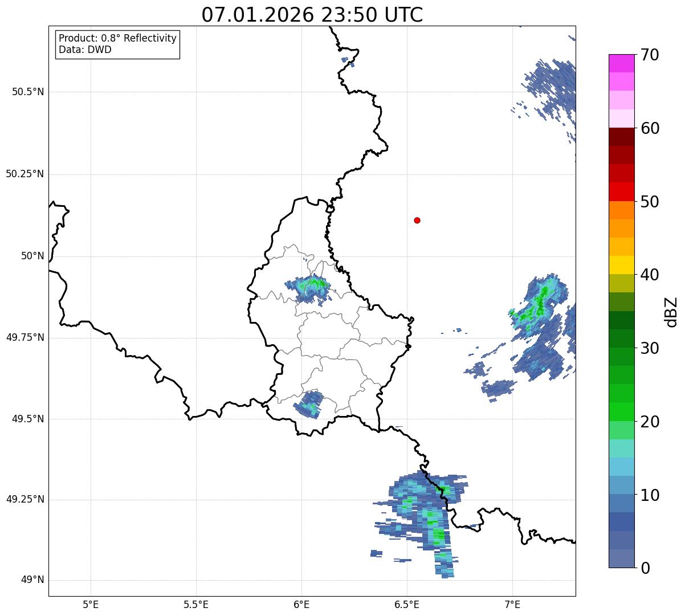The image size is (685, 616).
Task: Click the red station marker dot
Action: 417,220
